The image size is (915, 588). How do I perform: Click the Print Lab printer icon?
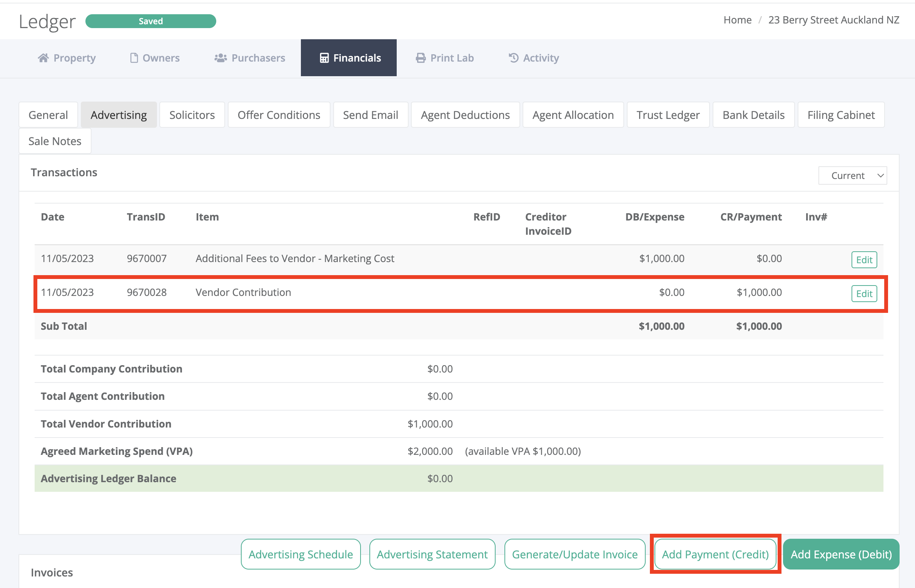click(421, 58)
